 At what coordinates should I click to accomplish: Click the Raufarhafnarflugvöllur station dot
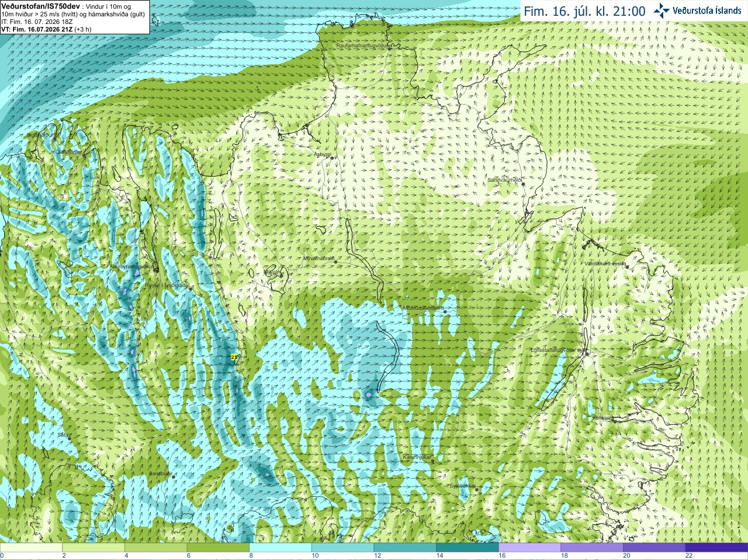click(x=390, y=49)
